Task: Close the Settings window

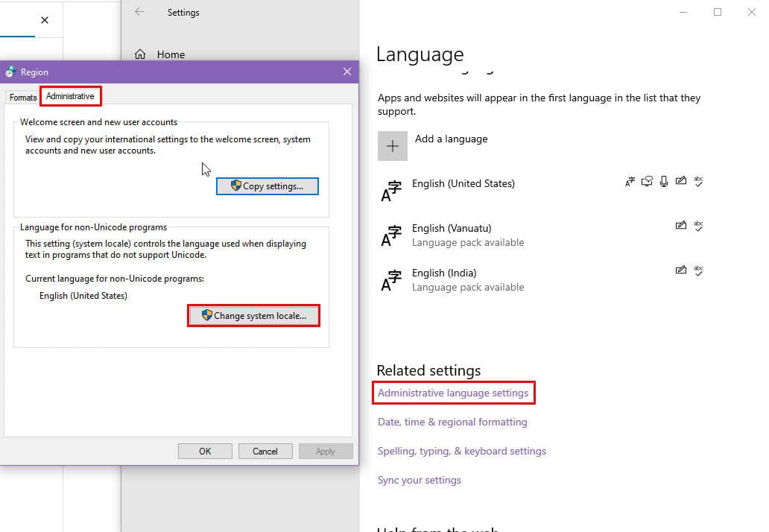Action: 751,12
